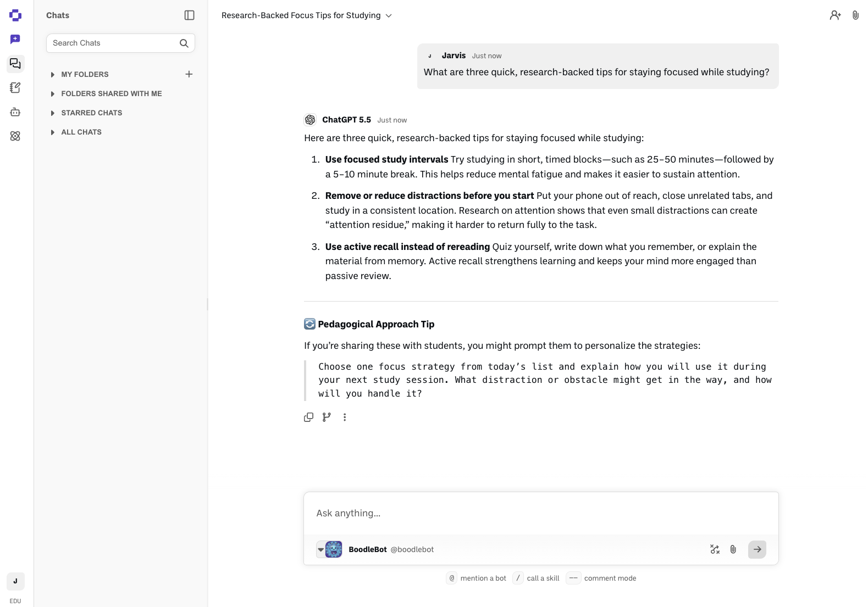868x607 pixels.
Task: Open the bot selector dropdown arrow
Action: (321, 550)
